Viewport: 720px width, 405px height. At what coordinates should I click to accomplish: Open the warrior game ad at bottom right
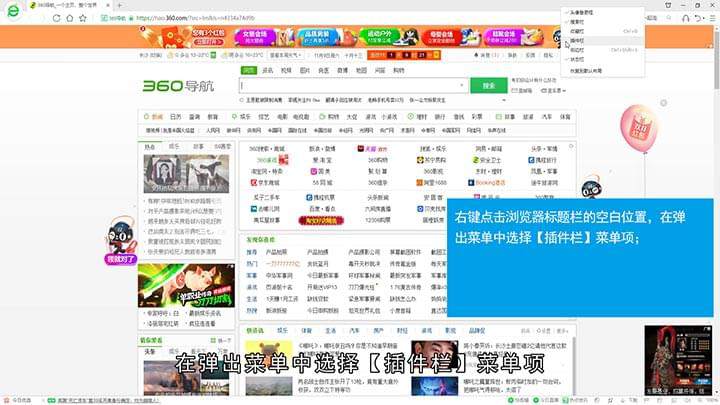[678, 360]
